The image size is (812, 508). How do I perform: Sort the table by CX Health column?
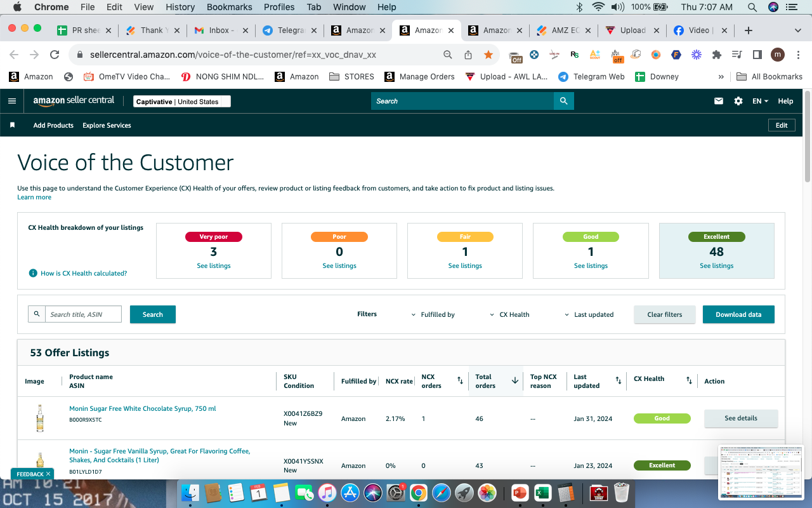689,381
